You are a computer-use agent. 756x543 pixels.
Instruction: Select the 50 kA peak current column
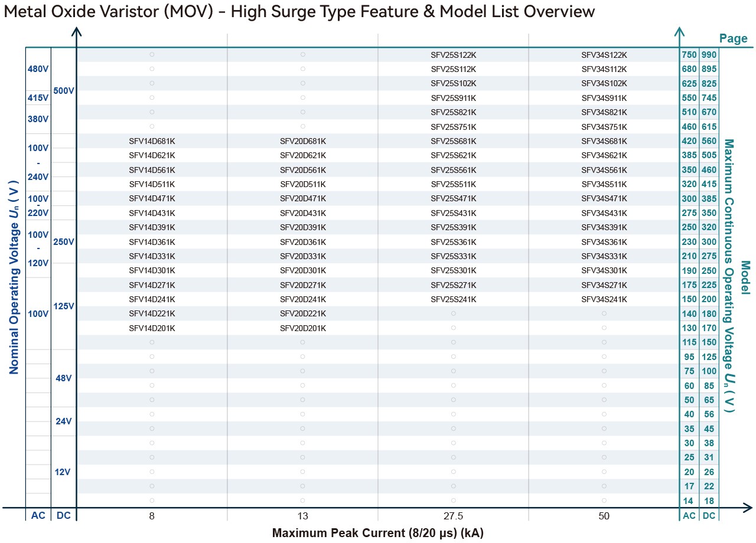(604, 516)
